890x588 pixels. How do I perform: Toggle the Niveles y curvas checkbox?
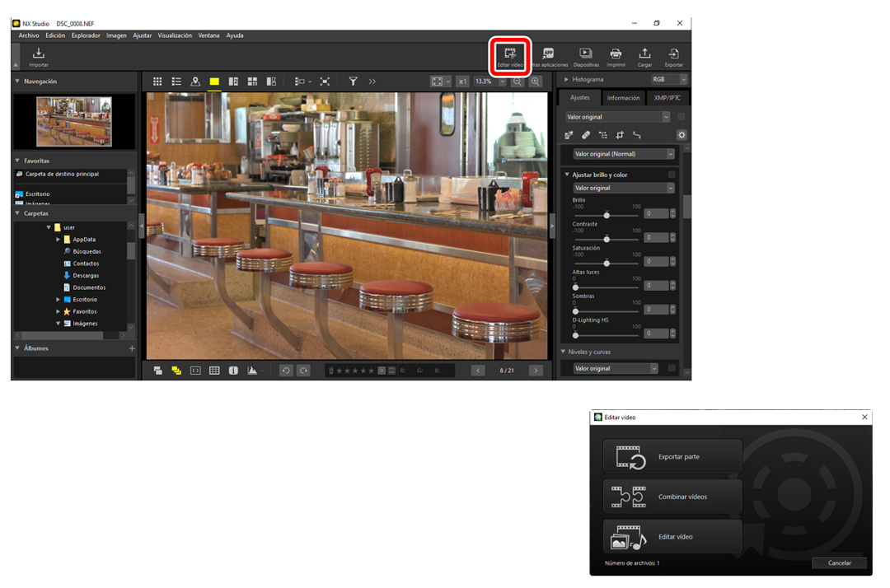672,369
